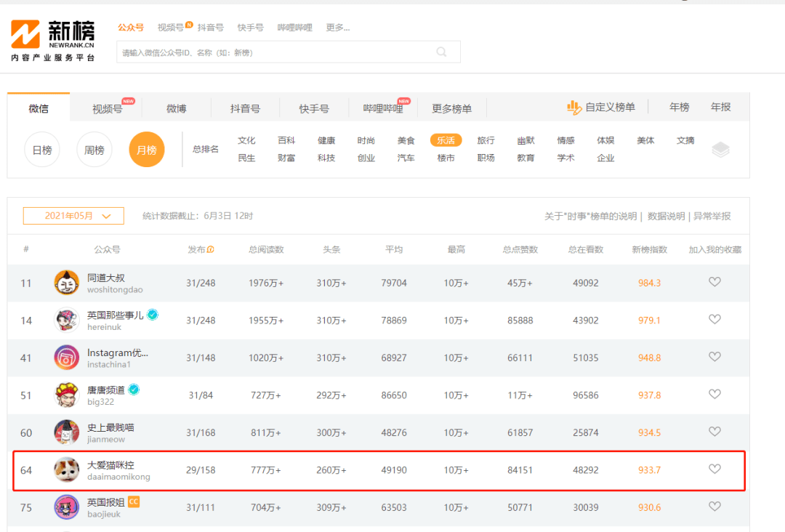Screen dimensions: 785x532
Task: Expand the 更多榜单 tab
Action: pyautogui.click(x=451, y=108)
